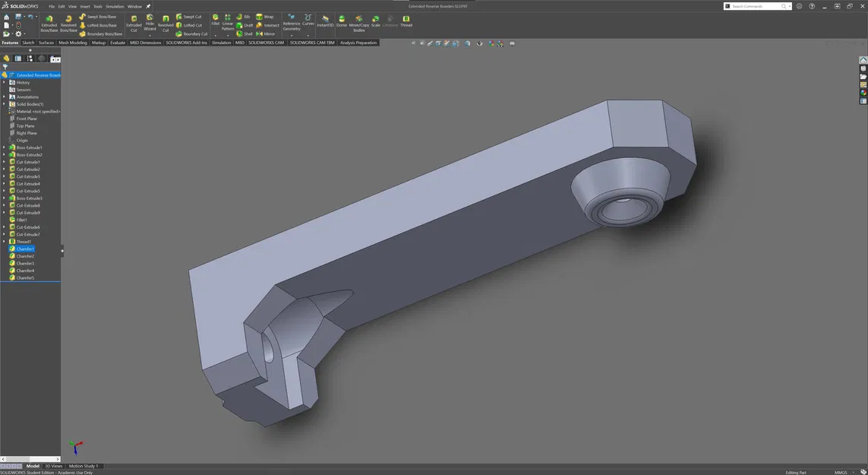Switch to the Motion Study 1 tab

(x=84, y=466)
